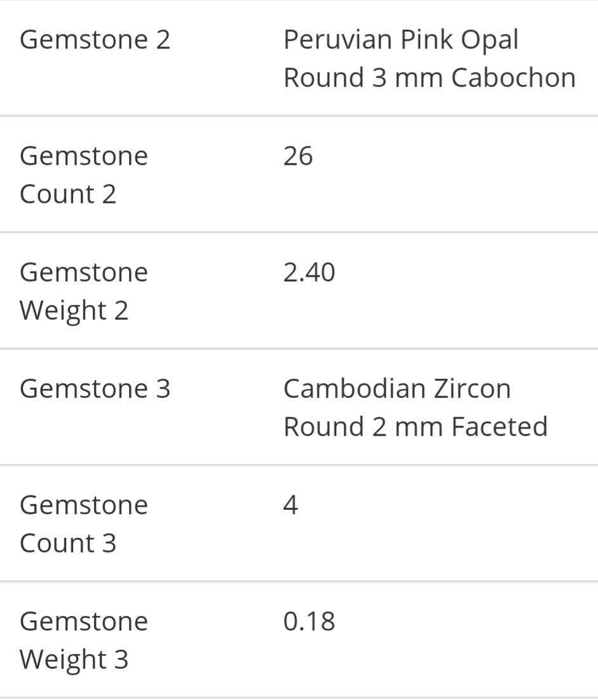Screen dimensions: 598x700
Task: Select the value 26
Action: coord(298,156)
